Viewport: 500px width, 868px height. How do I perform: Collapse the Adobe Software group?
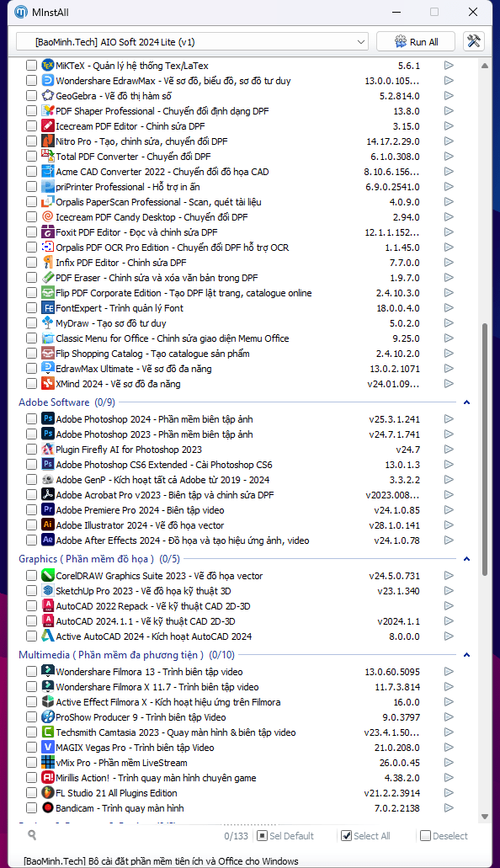coord(466,402)
